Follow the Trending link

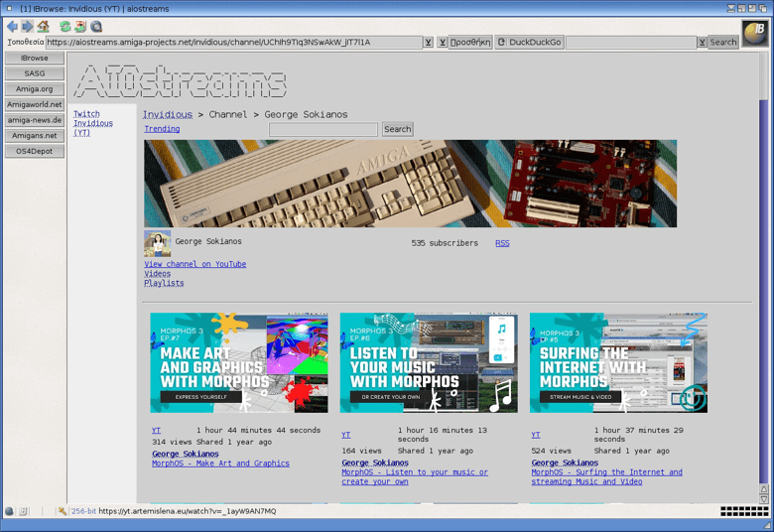(162, 129)
